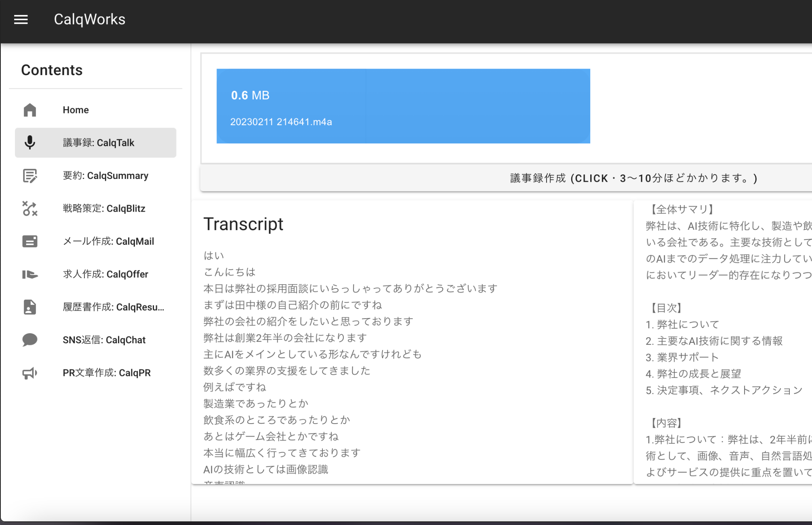Click the 全体サマリ summary panel

723,343
